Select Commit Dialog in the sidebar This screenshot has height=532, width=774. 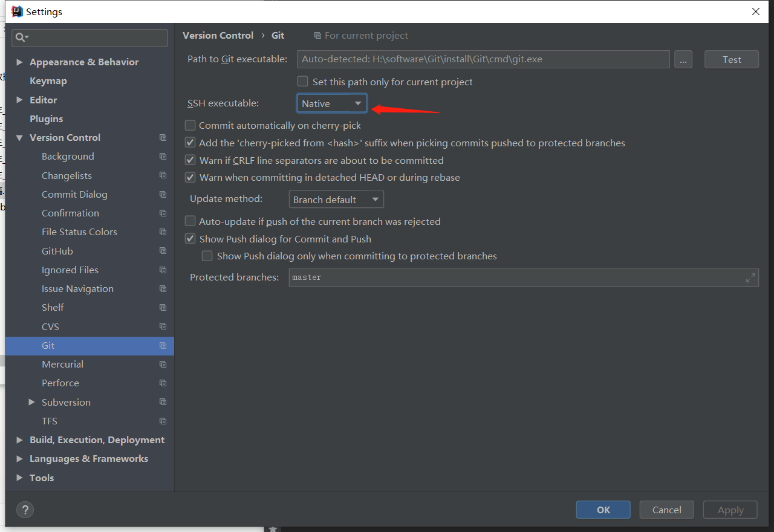pyautogui.click(x=74, y=194)
